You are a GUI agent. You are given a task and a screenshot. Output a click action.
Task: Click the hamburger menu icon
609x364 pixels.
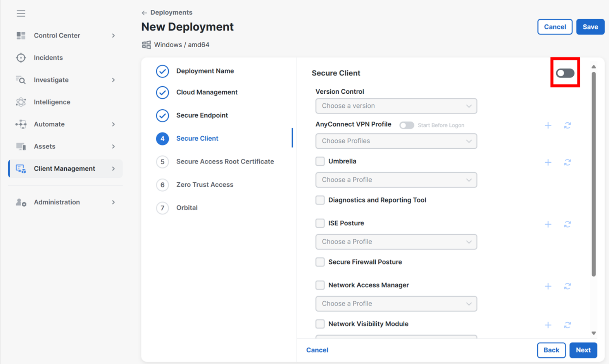coord(21,14)
